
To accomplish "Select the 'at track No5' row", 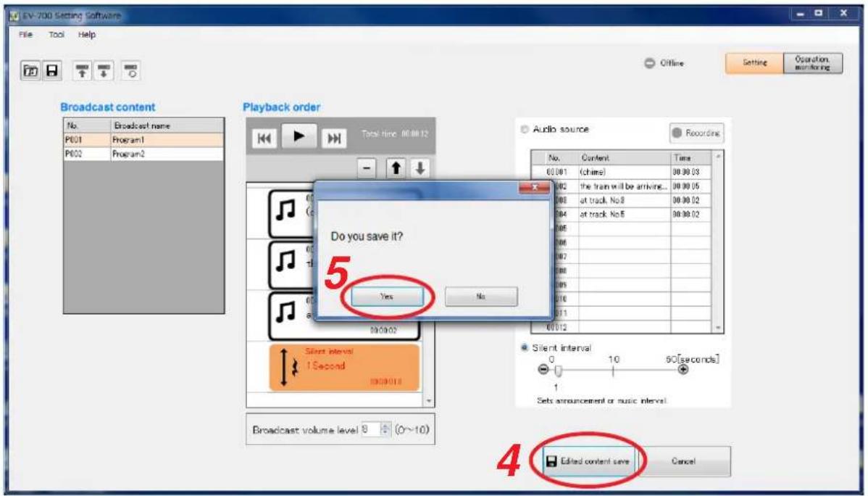I will 622,214.
